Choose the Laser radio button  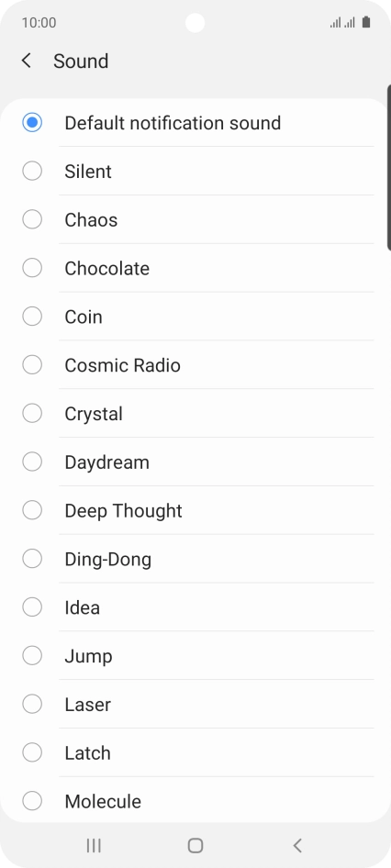point(32,704)
